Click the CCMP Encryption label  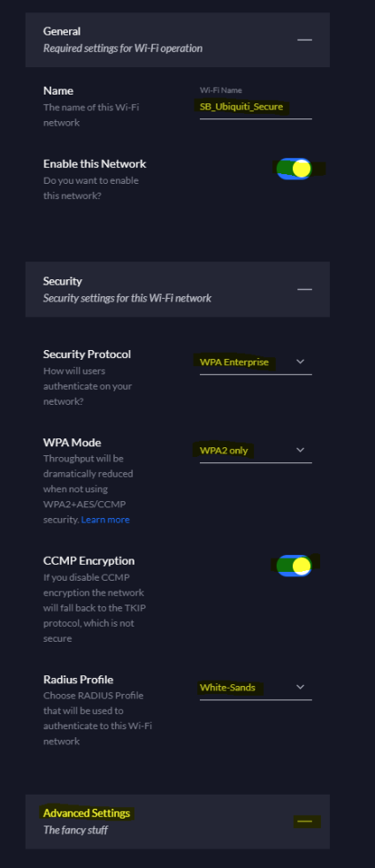pyautogui.click(x=88, y=560)
